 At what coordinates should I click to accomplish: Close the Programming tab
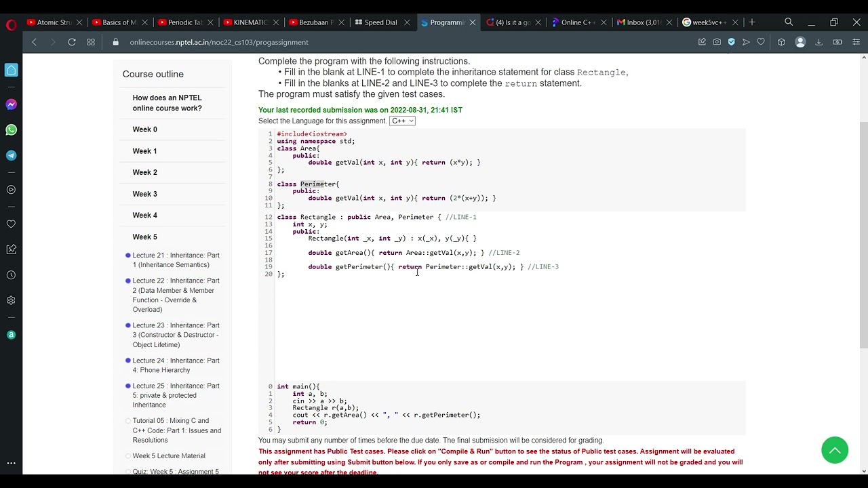[473, 22]
